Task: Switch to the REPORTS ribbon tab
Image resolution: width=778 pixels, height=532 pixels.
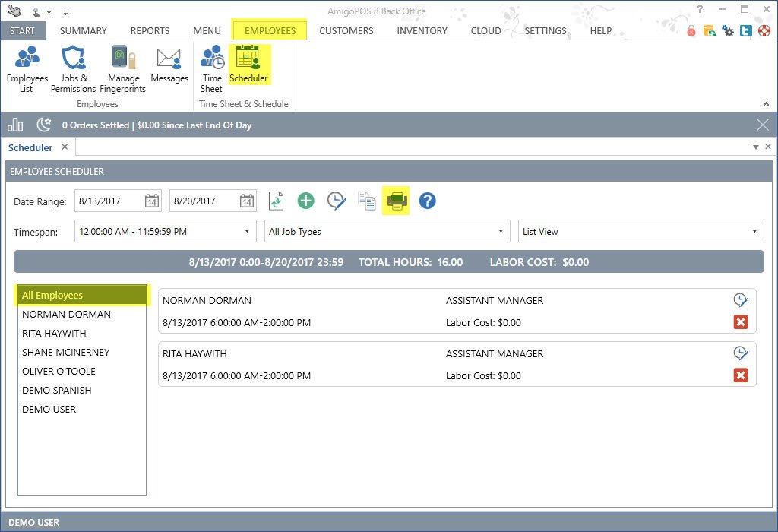Action: [150, 31]
